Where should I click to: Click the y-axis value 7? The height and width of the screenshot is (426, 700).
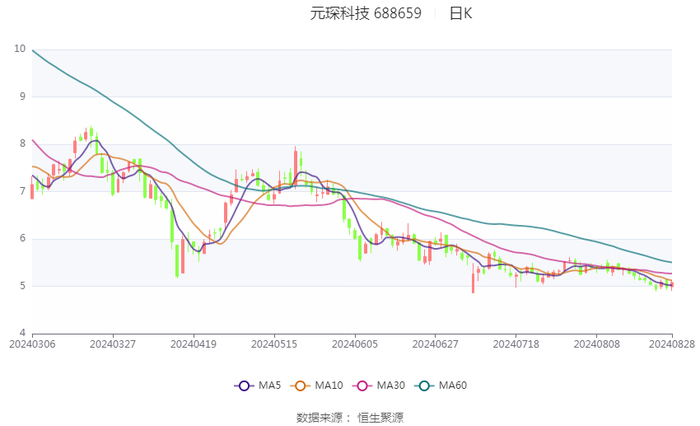pos(22,191)
